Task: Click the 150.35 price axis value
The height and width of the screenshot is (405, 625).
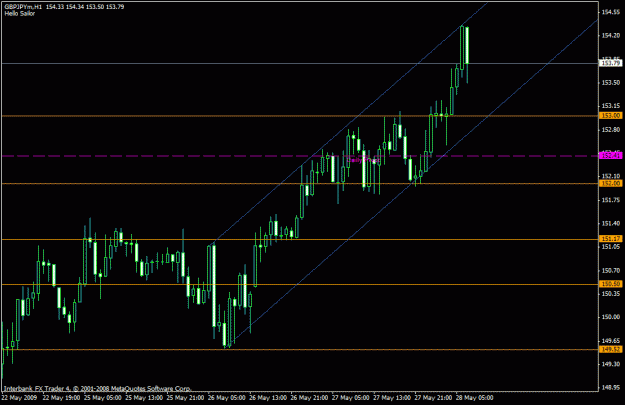Action: pos(611,294)
